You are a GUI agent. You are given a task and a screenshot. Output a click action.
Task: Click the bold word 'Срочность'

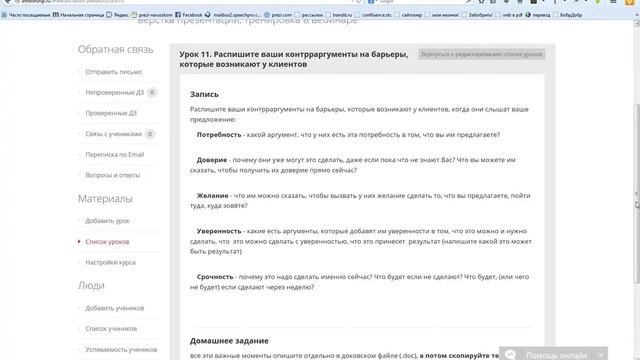point(215,277)
